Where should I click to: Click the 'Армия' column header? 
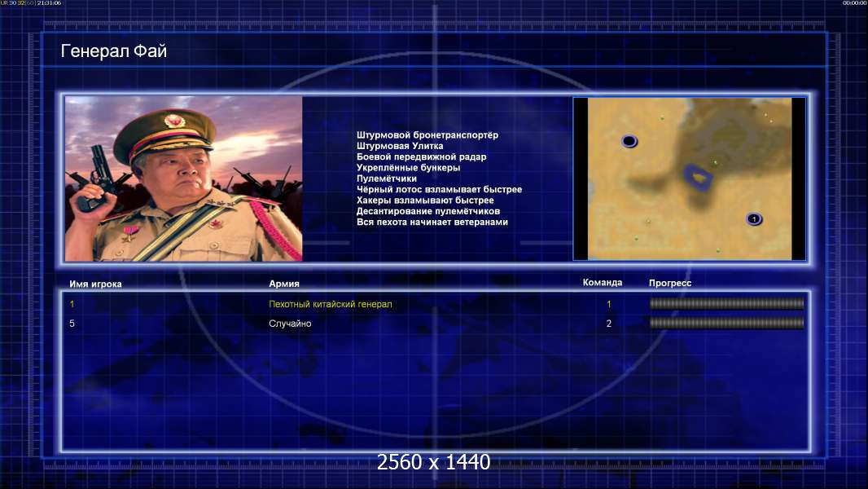(284, 284)
